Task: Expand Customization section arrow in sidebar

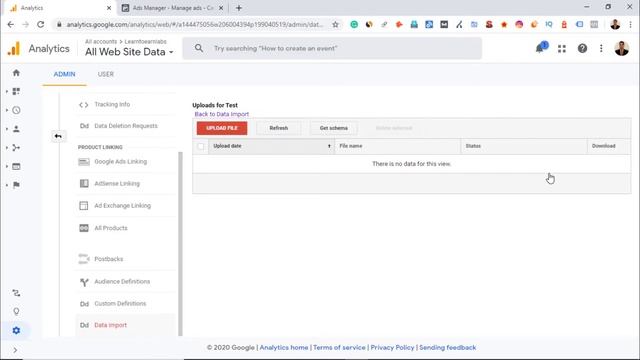Action: tap(7, 91)
